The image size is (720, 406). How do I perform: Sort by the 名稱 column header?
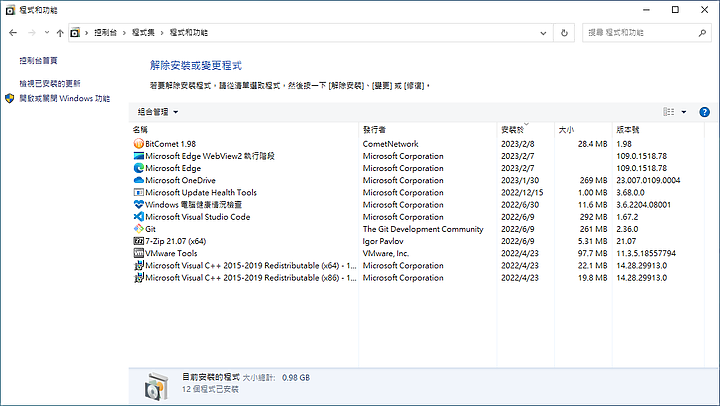[244, 130]
